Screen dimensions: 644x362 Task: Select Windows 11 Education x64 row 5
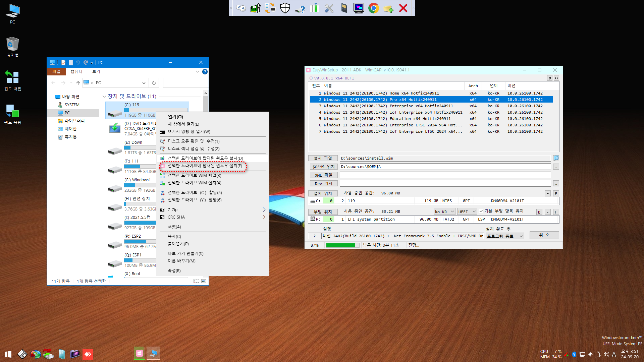click(431, 119)
